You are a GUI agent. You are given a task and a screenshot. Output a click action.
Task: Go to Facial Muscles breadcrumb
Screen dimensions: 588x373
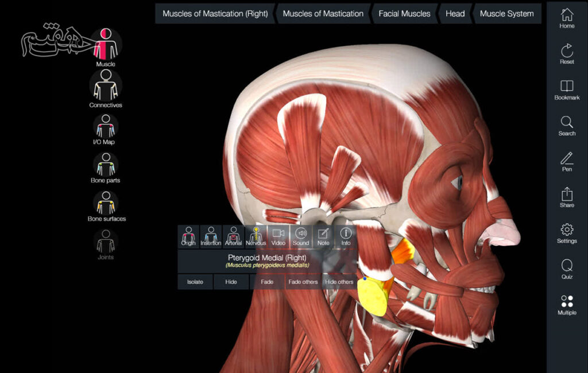click(404, 13)
